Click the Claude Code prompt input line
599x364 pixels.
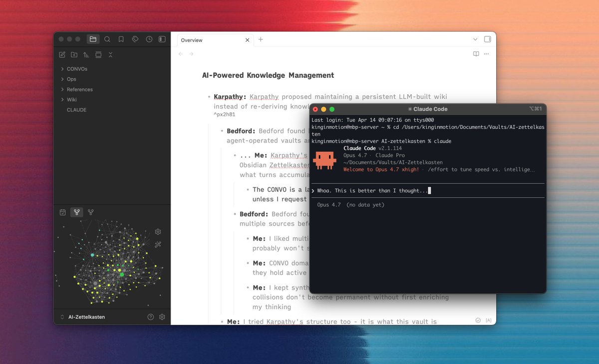(x=427, y=190)
